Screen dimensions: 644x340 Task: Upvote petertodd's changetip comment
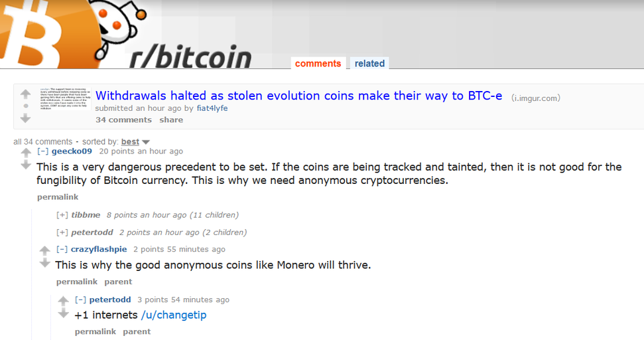point(63,301)
